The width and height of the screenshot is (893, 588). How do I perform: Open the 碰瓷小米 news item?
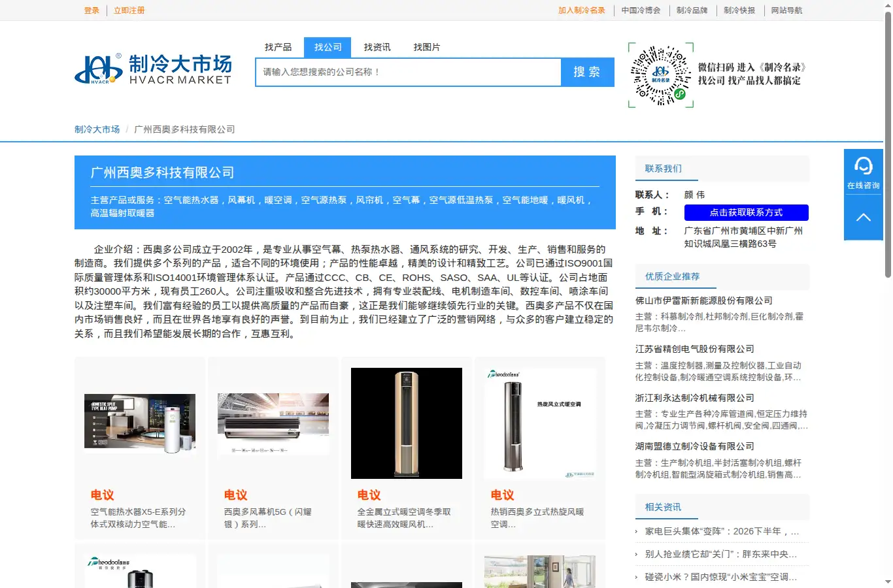tap(721, 577)
